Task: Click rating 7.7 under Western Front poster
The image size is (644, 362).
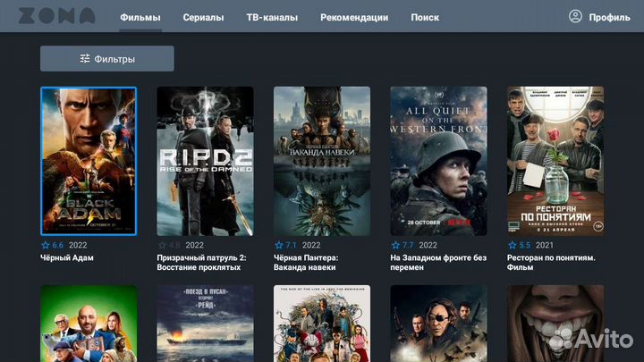Action: point(408,245)
